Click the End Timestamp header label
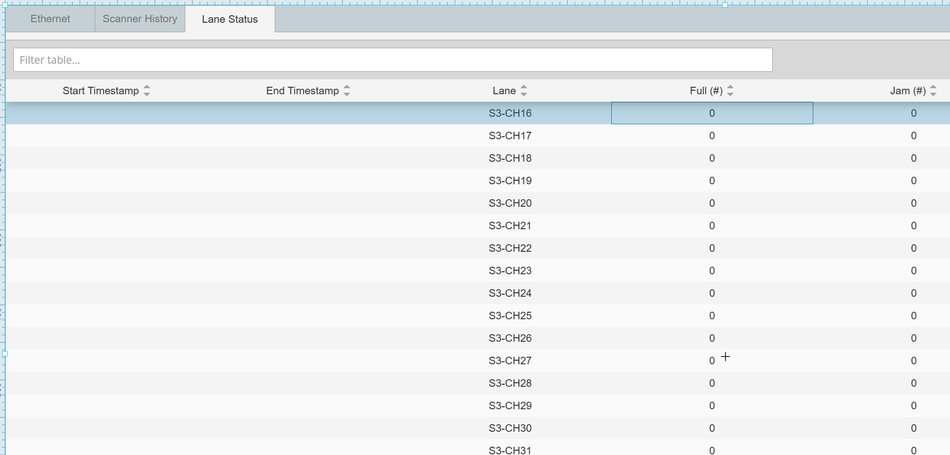This screenshot has width=950, height=455. coord(302,91)
